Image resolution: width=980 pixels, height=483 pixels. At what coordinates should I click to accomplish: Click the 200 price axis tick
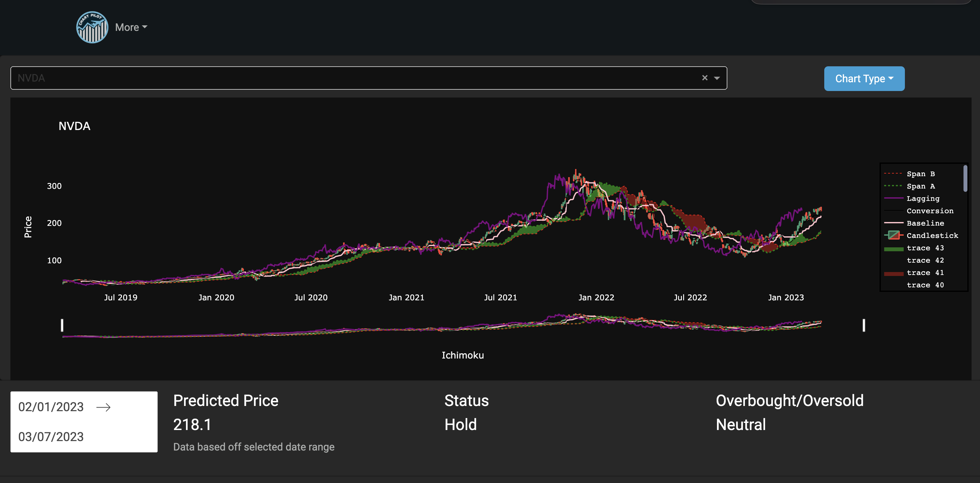pos(54,223)
